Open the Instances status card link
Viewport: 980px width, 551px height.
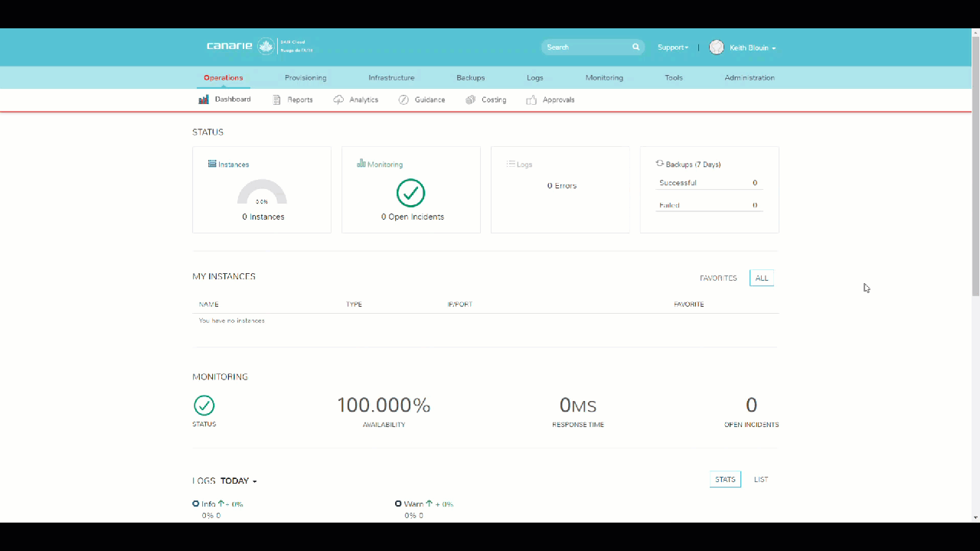tap(233, 165)
